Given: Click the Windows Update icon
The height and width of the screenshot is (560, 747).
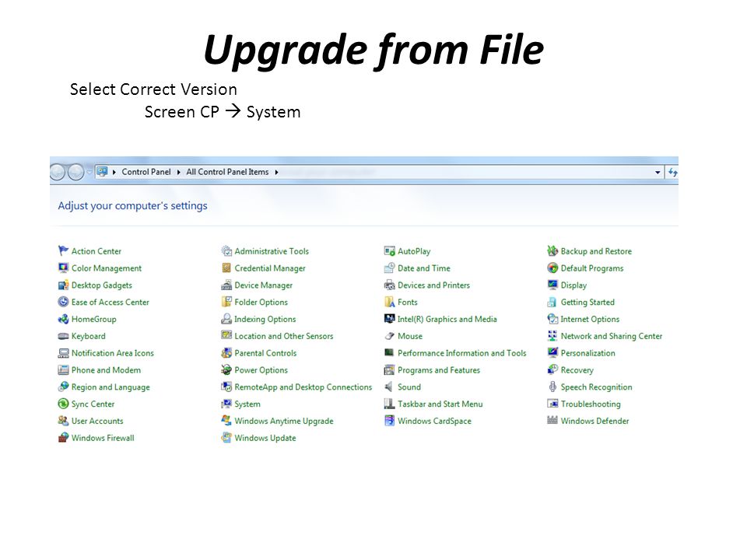Looking at the screenshot, I should 226,437.
